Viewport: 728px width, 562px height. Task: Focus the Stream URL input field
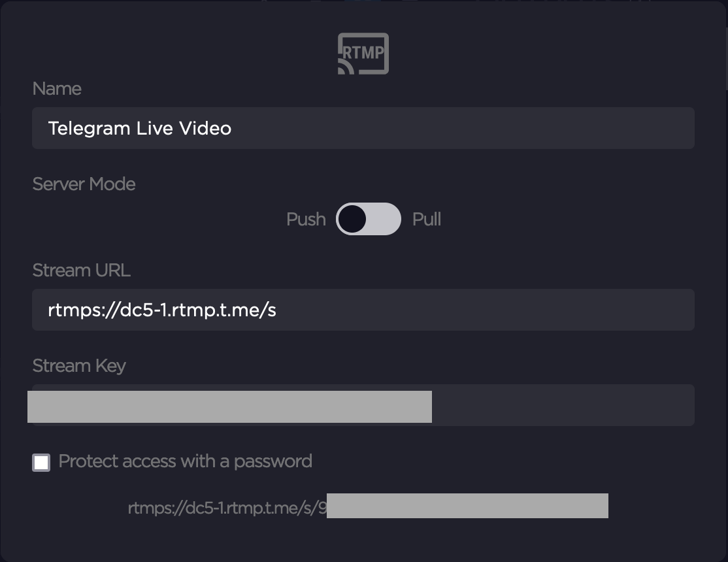click(363, 310)
